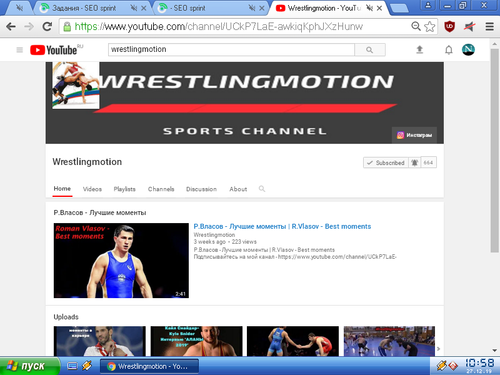500x375 pixels.
Task: Click the red diamond system tray icon
Action: [x=453, y=366]
